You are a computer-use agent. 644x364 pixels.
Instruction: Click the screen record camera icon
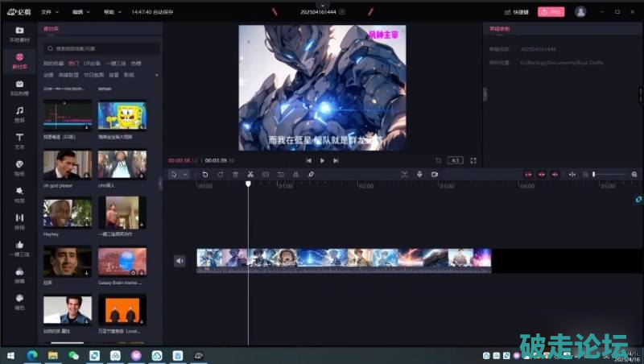(434, 174)
